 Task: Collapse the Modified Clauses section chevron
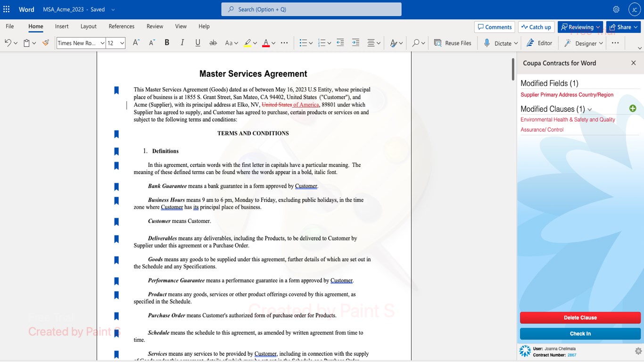pyautogui.click(x=590, y=109)
